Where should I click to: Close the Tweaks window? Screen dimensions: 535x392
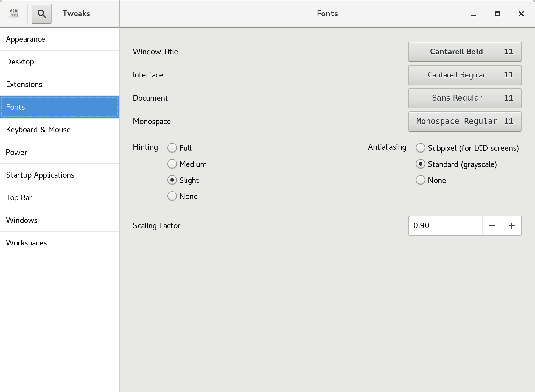coord(521,14)
